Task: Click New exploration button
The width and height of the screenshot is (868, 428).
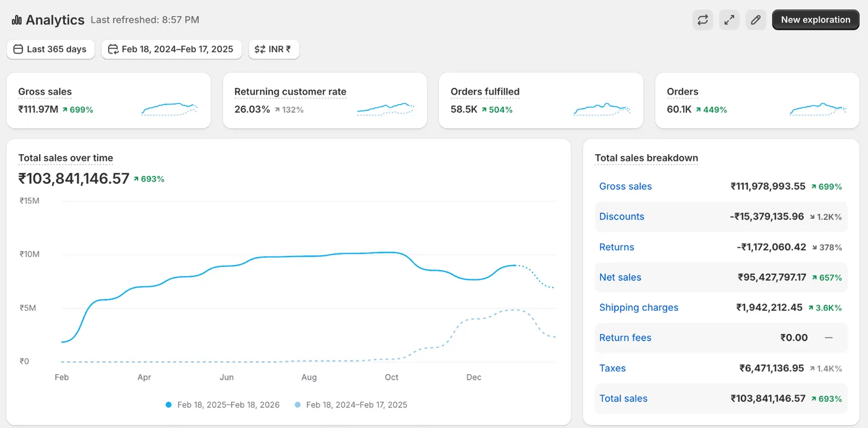Action: click(x=815, y=20)
